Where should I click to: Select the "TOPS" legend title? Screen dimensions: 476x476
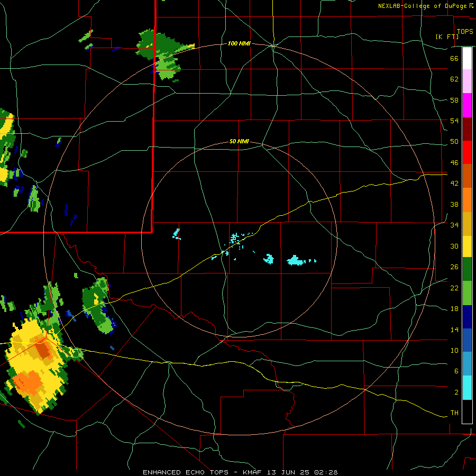point(465,31)
